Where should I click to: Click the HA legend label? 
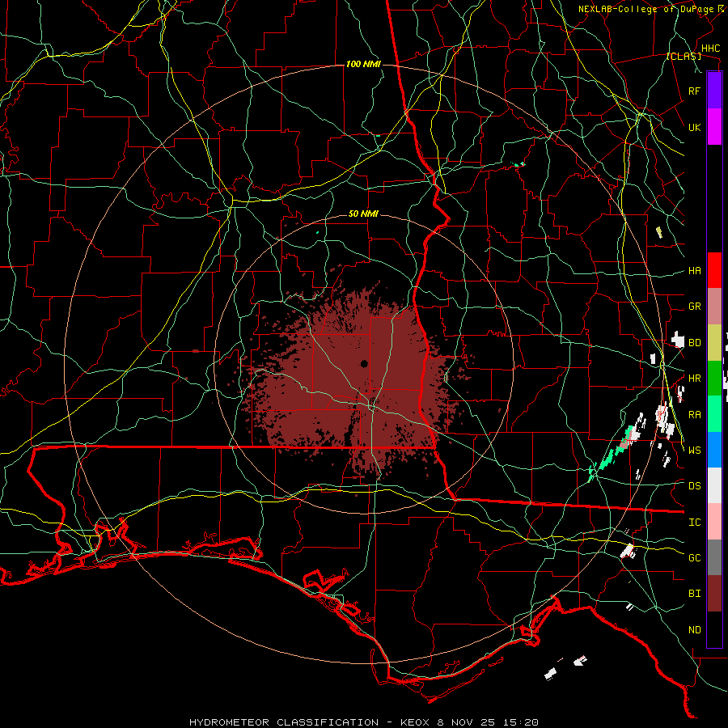(x=694, y=271)
